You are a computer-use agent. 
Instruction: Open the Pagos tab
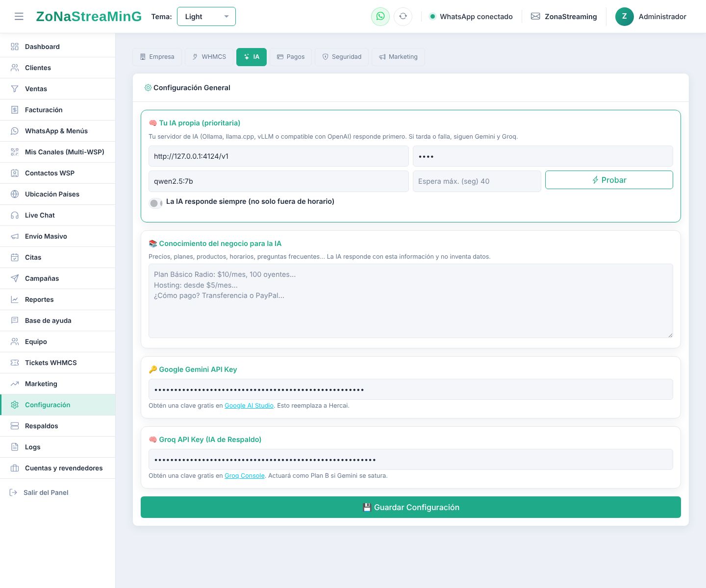(291, 57)
